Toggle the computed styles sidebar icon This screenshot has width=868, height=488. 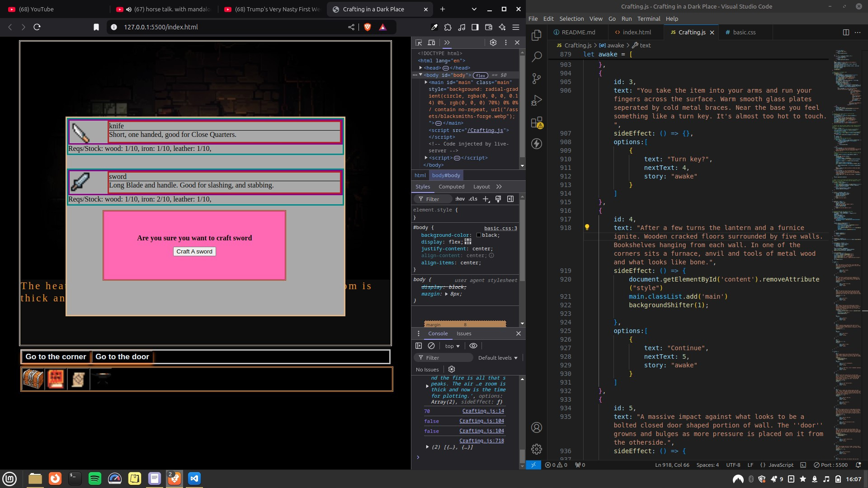510,199
